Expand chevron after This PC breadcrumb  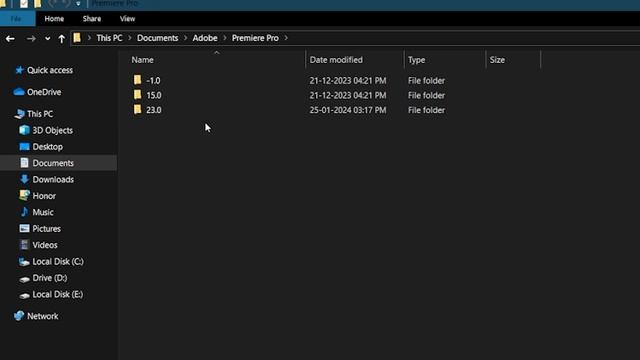(130, 38)
